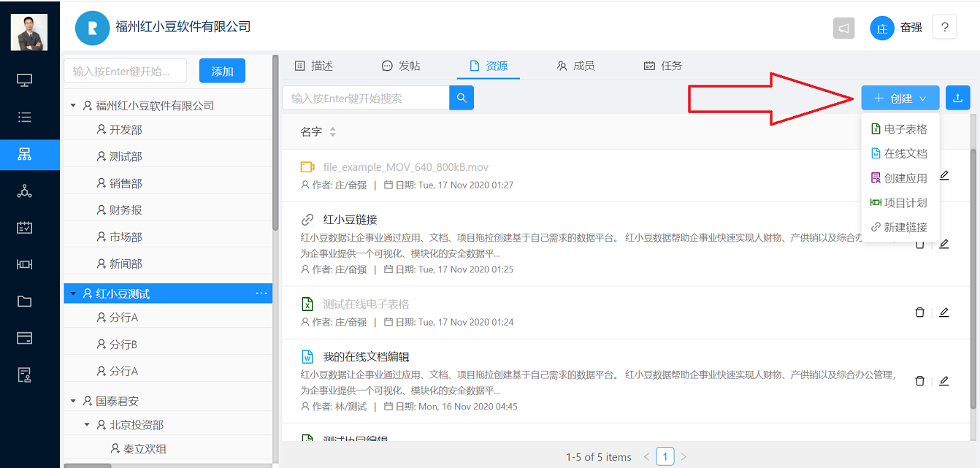Select the 销售部 department
Image resolution: width=980 pixels, height=468 pixels.
(126, 183)
